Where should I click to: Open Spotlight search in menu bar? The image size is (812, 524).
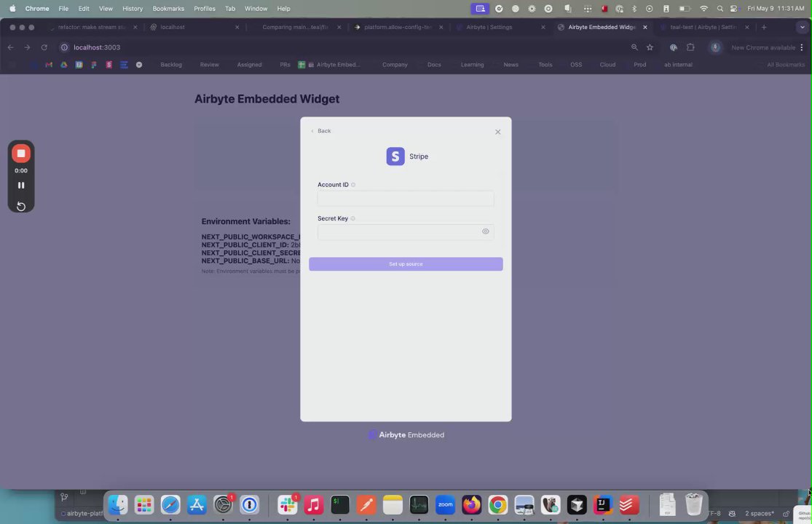[720, 8]
